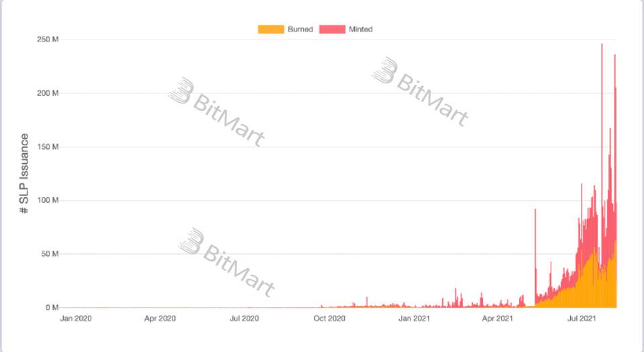Click the 100 M y-axis label
Screen dimensions: 644x352
pos(46,200)
